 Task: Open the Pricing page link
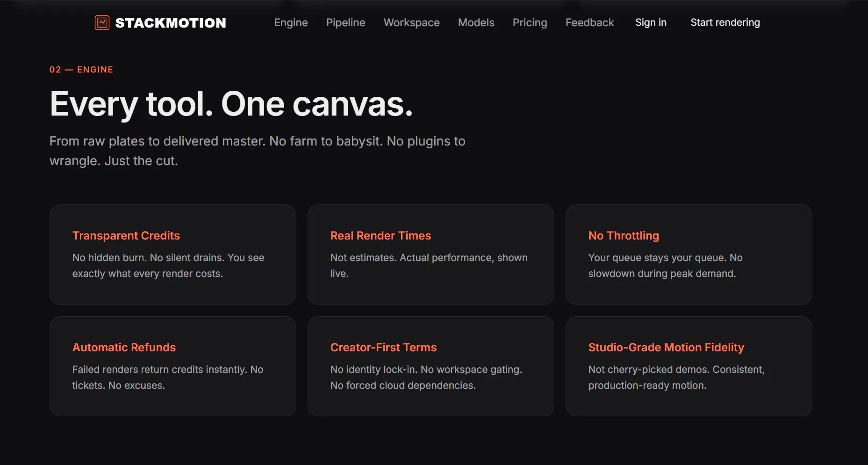[x=530, y=22]
